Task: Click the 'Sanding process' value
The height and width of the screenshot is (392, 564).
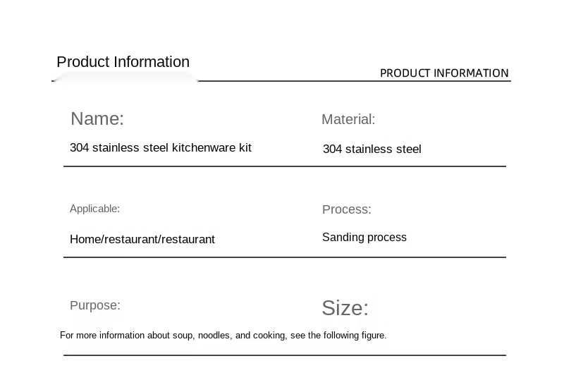Action: click(364, 238)
